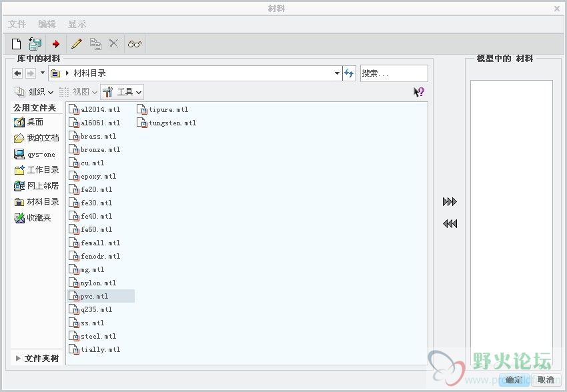The height and width of the screenshot is (392, 567).
Task: Select tipure.mtl file
Action: 162,109
